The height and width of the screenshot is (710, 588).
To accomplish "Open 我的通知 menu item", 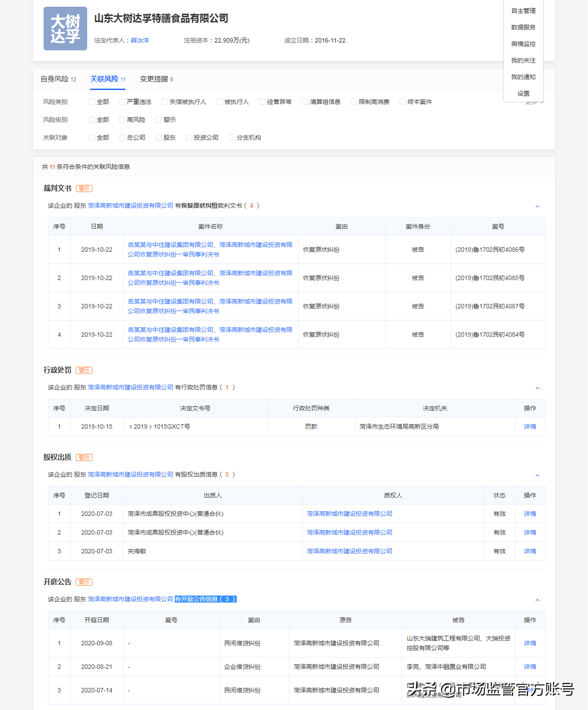I will tap(523, 77).
